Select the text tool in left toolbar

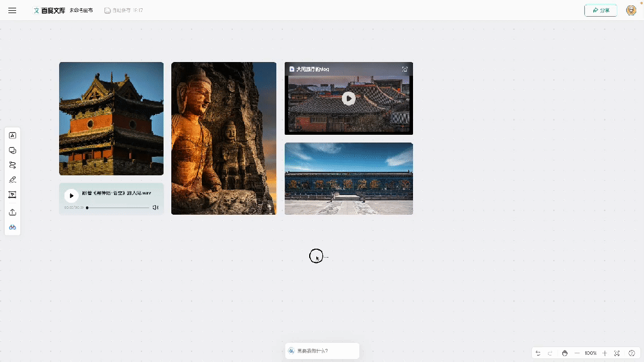coord(13,135)
